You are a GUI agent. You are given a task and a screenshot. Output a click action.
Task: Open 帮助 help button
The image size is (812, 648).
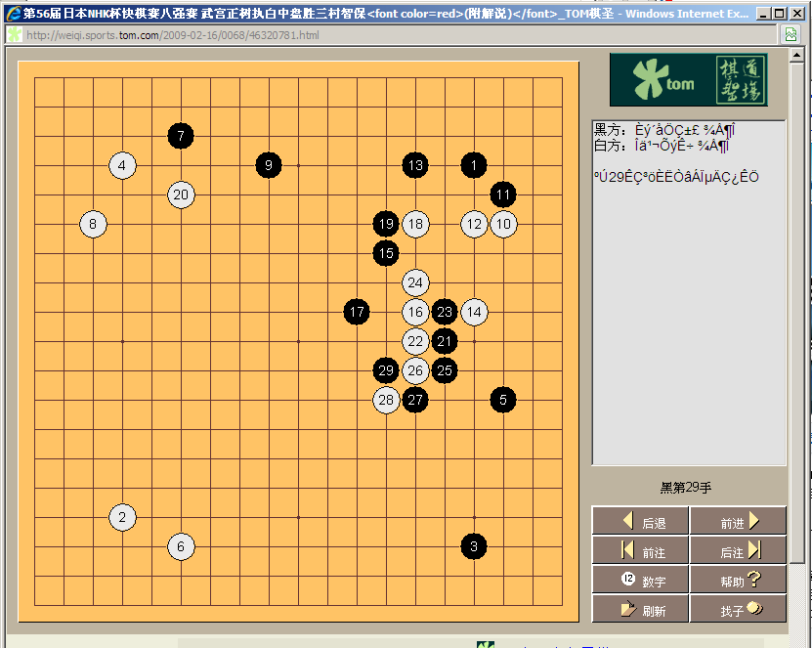tap(738, 580)
